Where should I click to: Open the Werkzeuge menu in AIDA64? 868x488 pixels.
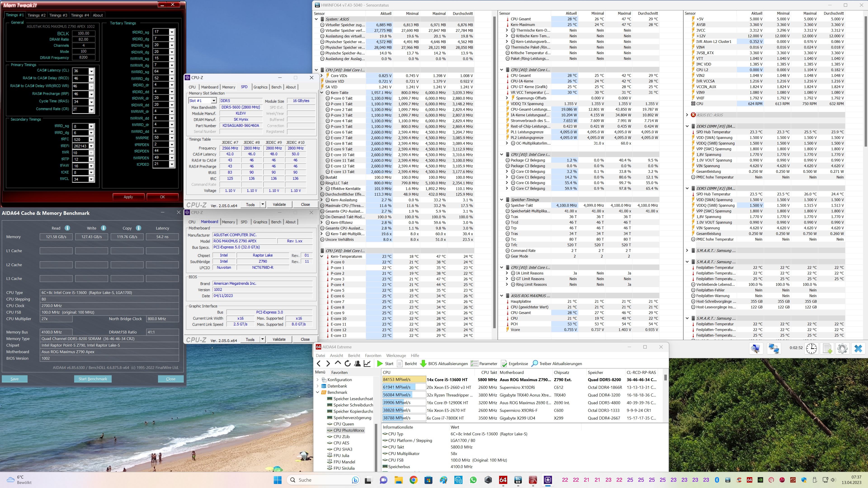[396, 355]
